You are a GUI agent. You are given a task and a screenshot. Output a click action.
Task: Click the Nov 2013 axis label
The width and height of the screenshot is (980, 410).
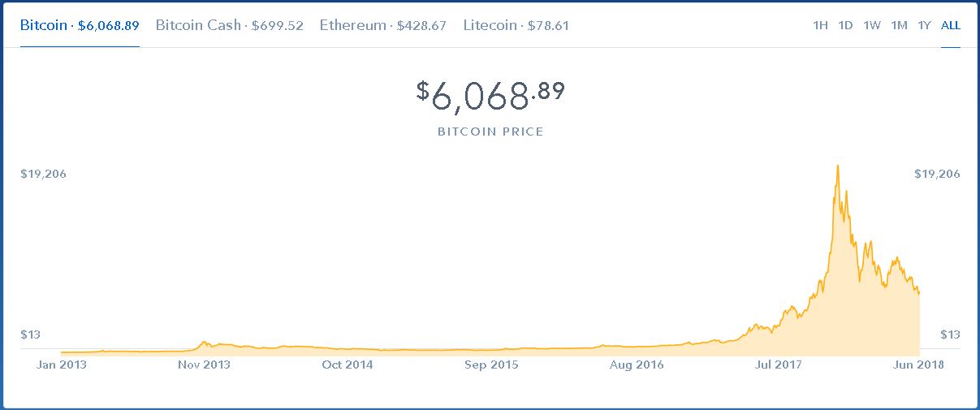tap(204, 365)
